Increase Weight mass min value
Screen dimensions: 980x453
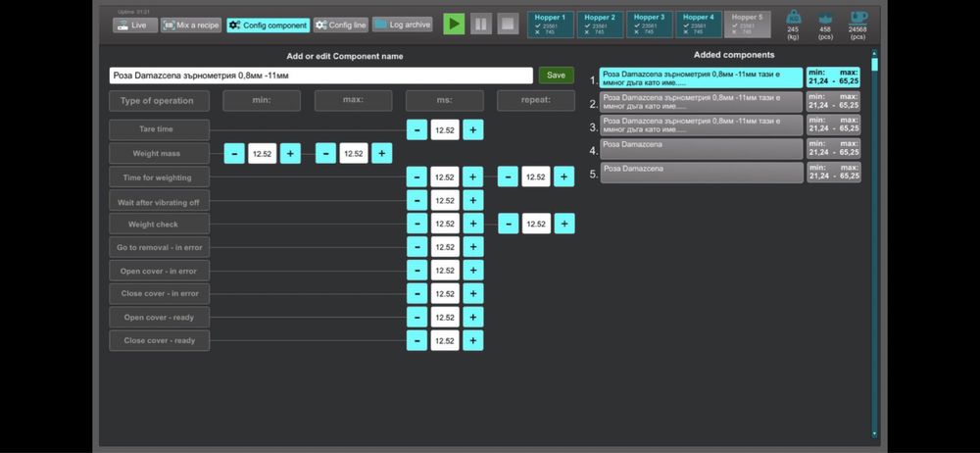point(290,153)
